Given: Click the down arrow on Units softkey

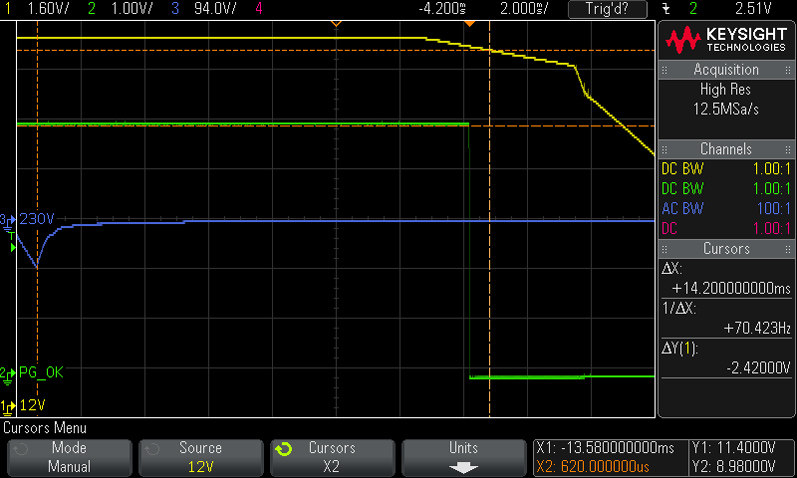Looking at the screenshot, I should click(464, 467).
